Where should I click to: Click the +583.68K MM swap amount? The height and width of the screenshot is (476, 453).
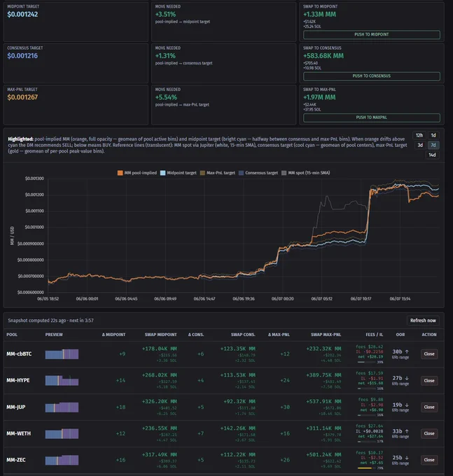click(323, 56)
